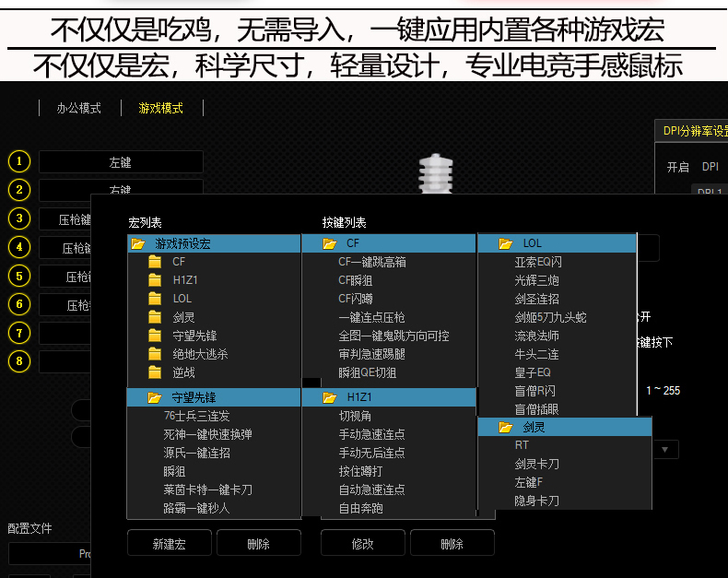
Task: Select 自由奔跑 macro
Action: (x=360, y=508)
